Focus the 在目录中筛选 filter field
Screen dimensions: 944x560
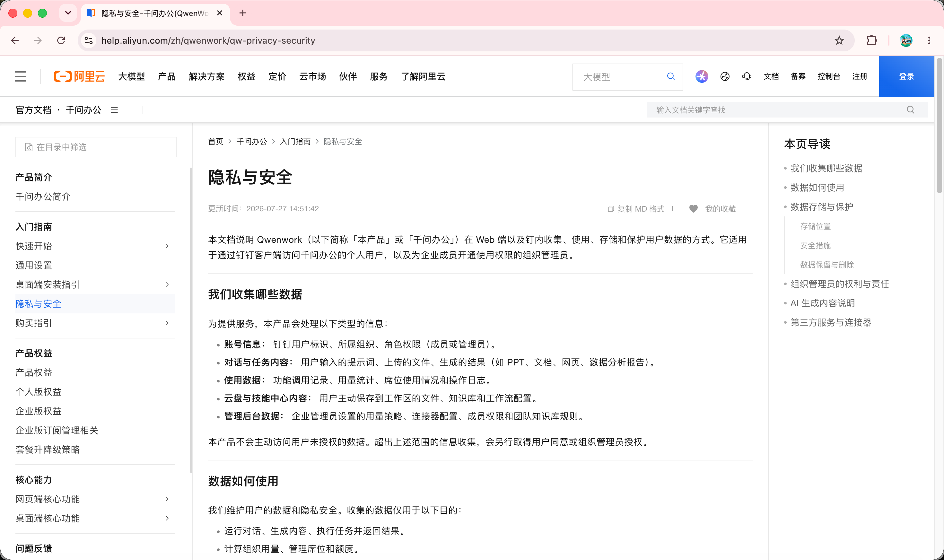tap(96, 147)
